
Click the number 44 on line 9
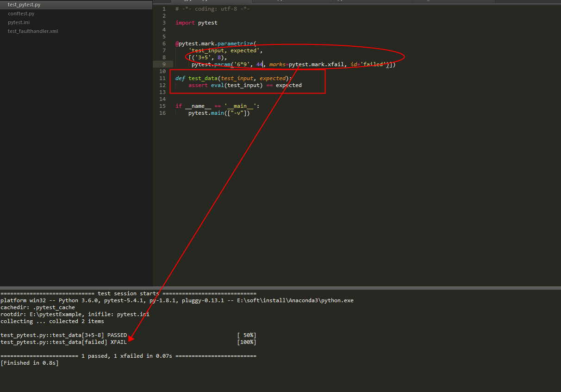pos(259,64)
